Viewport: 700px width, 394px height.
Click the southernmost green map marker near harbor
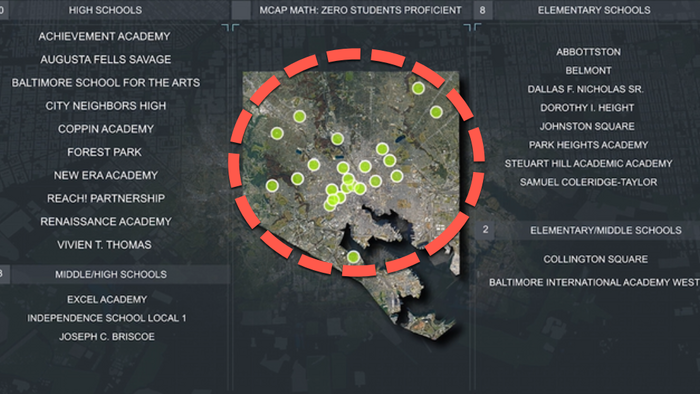353,257
